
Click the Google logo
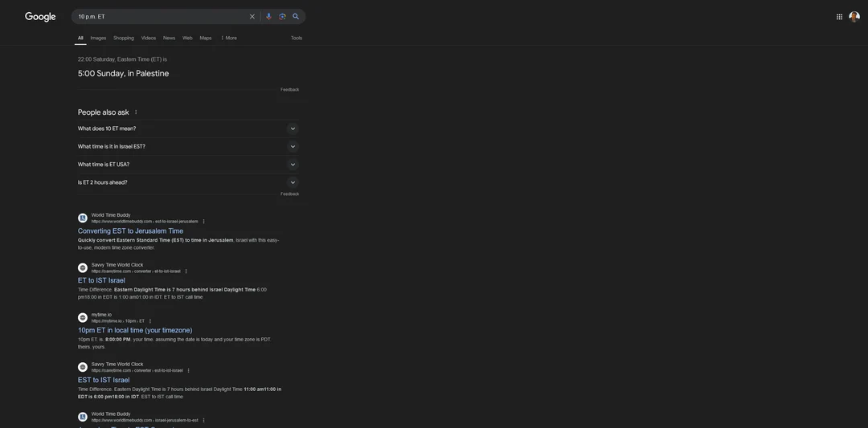[40, 17]
